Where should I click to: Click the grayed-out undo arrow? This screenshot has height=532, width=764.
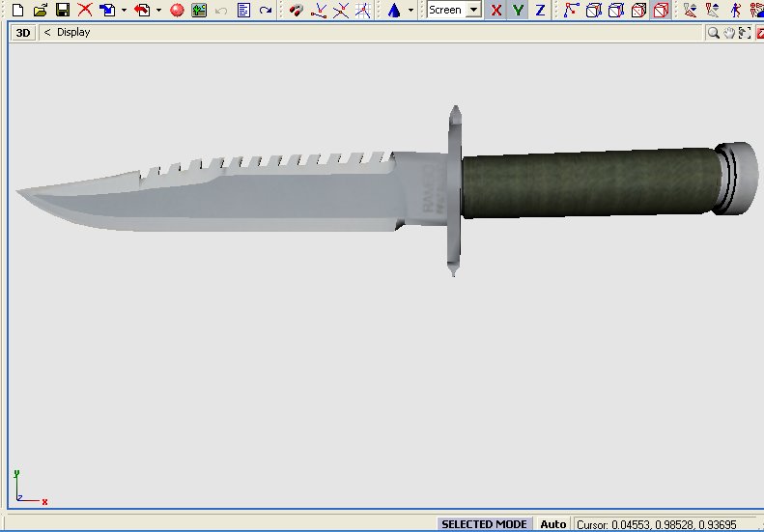221,10
